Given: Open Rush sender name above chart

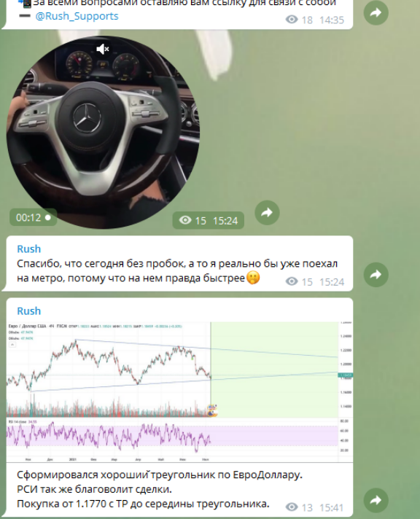Looking at the screenshot, I should 29,311.
